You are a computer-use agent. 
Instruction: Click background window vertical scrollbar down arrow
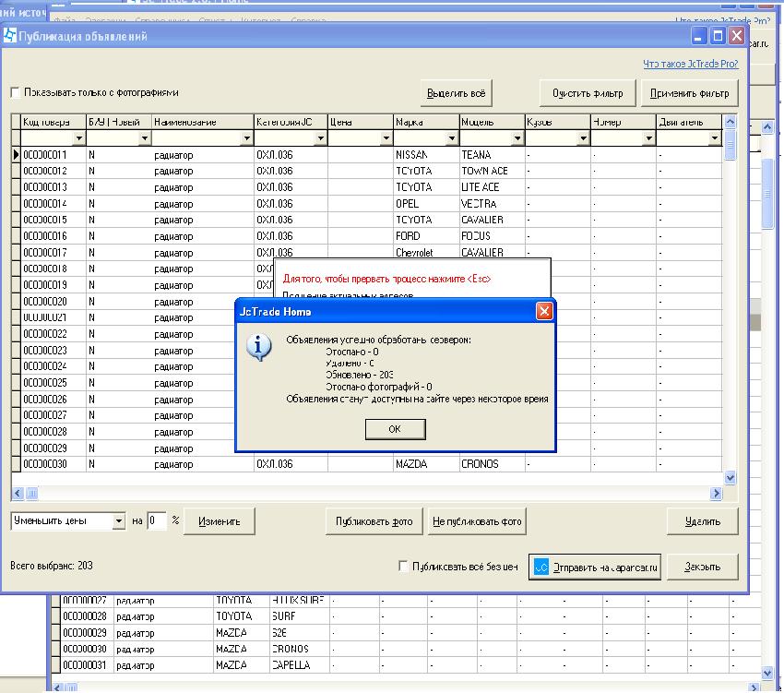[x=767, y=673]
